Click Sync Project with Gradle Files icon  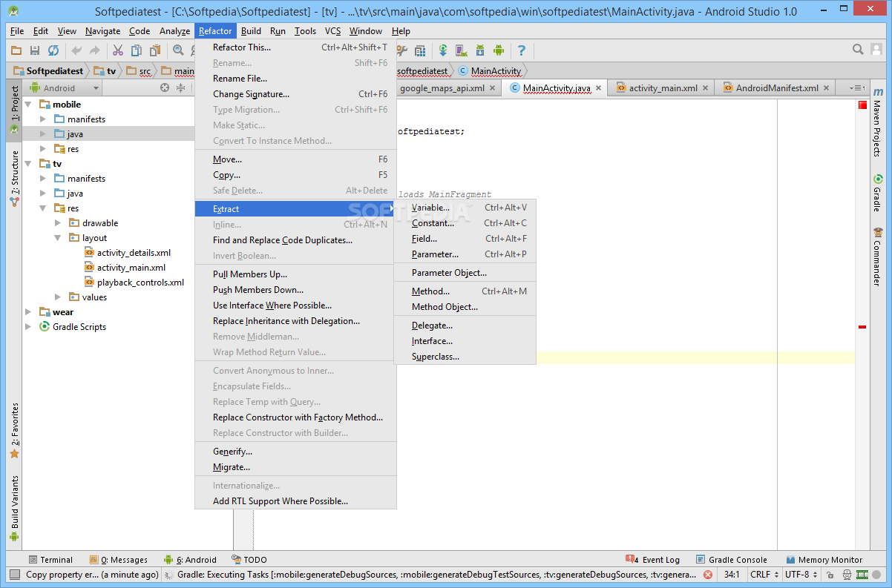(x=443, y=50)
